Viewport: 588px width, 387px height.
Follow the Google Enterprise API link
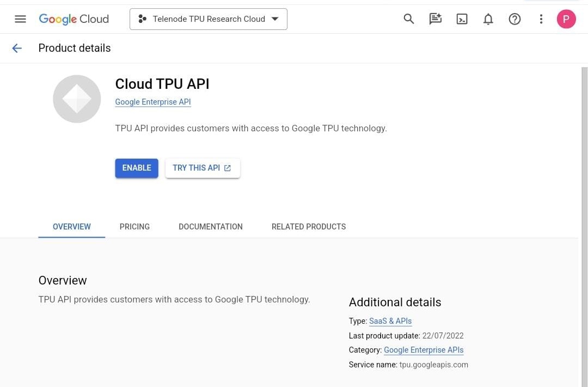coord(153,102)
